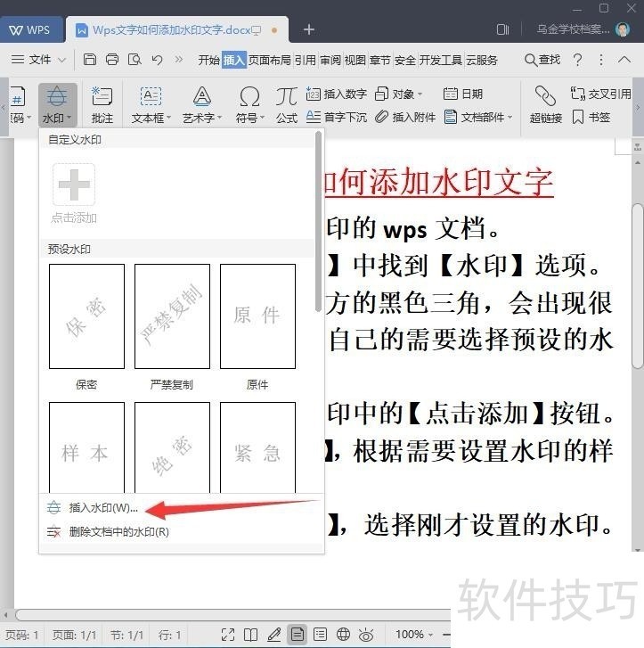The height and width of the screenshot is (648, 644).
Task: Open the 100% zoom level dropdown
Action: click(x=414, y=635)
